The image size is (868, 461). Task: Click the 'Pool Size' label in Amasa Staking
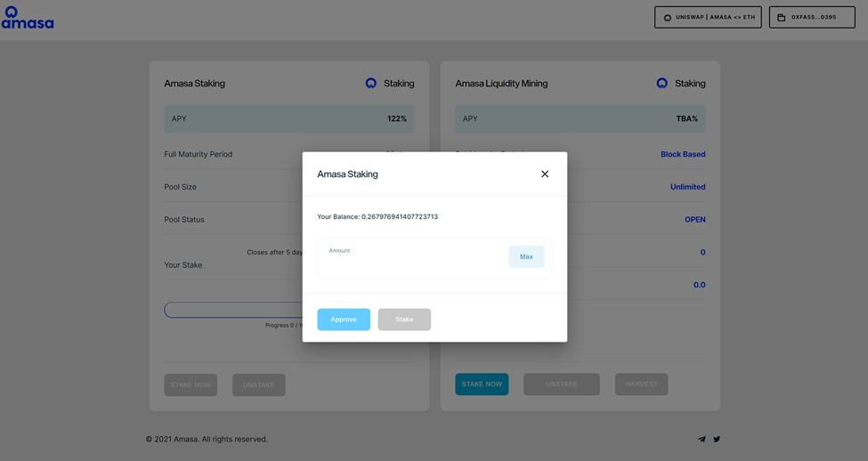coord(181,187)
